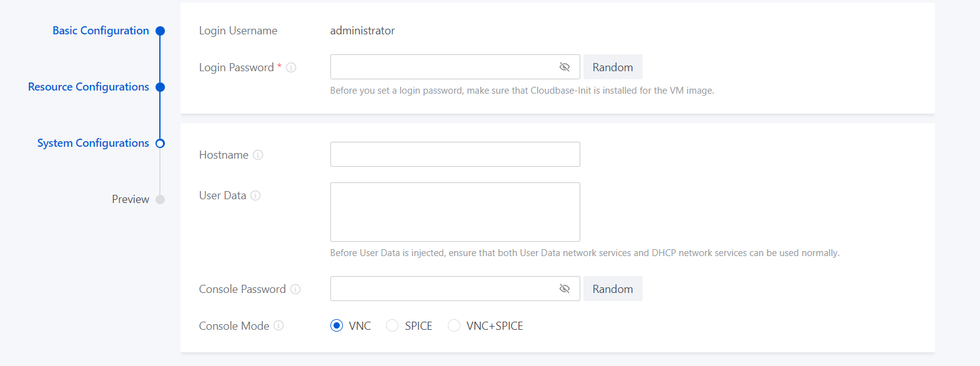Screen dimensions: 980x366
Task: Jump to the Preview step
Action: (x=131, y=199)
